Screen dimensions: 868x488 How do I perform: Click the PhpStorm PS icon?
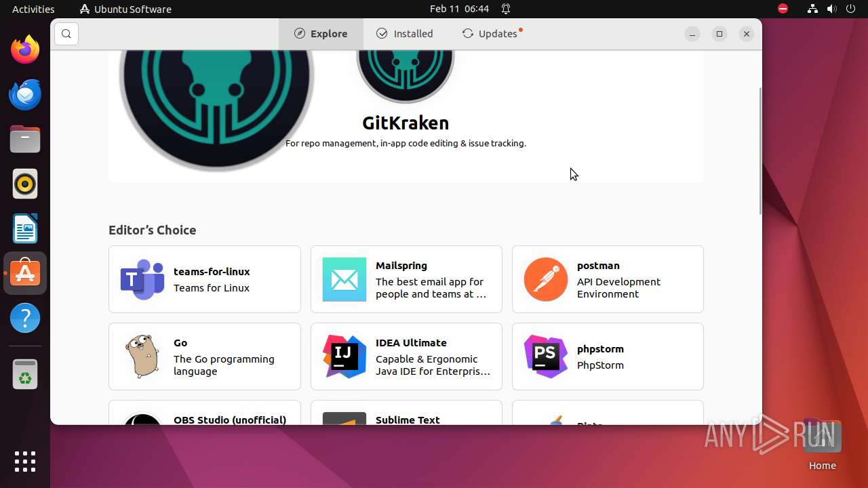546,357
